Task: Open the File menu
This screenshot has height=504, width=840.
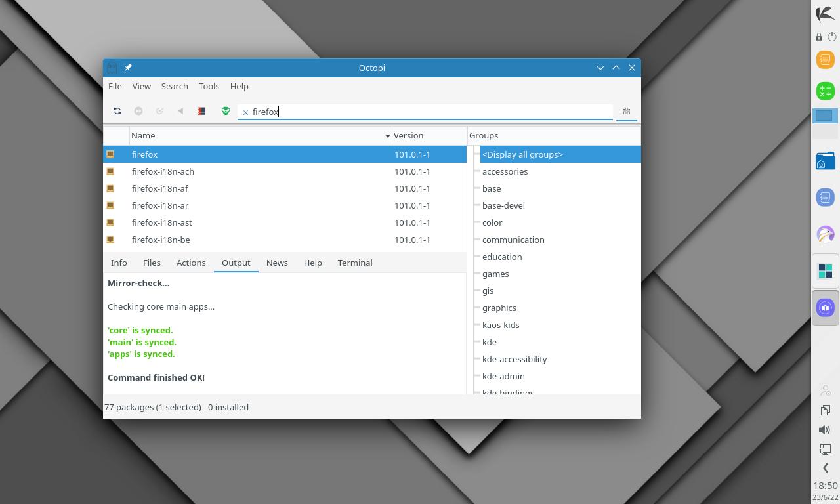Action: click(x=115, y=86)
